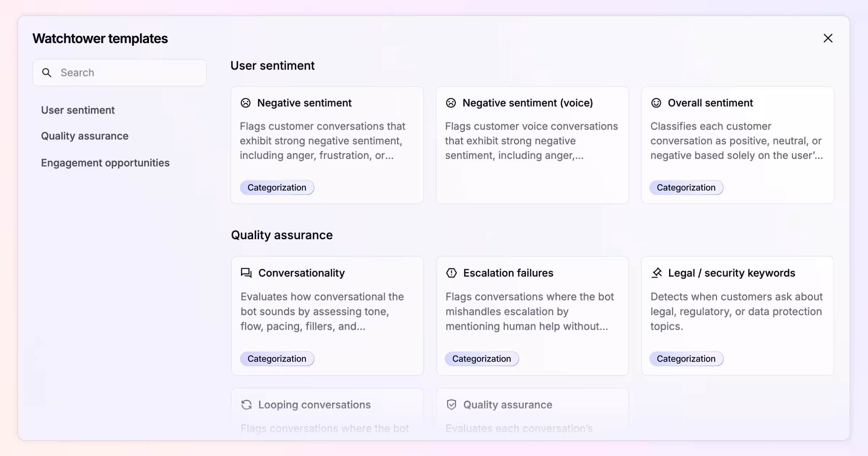Click Categorization tag on Escalation failures card
The height and width of the screenshot is (456, 868).
click(481, 359)
